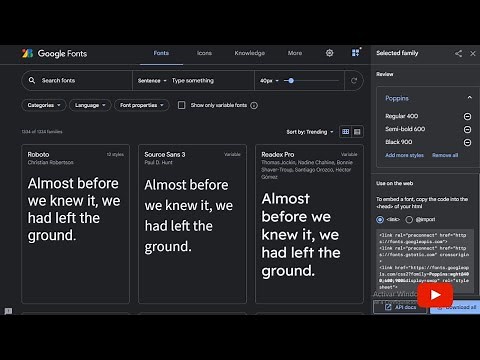480x360 pixels.
Task: Toggle the selected families grid icon
Action: pos(356,53)
